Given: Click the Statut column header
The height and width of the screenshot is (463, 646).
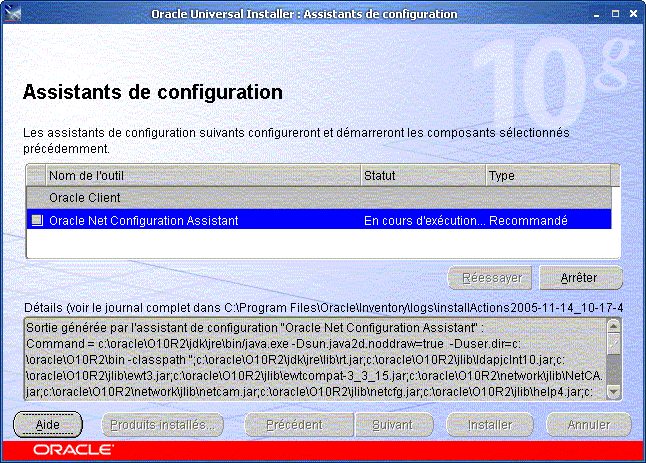Looking at the screenshot, I should (422, 176).
